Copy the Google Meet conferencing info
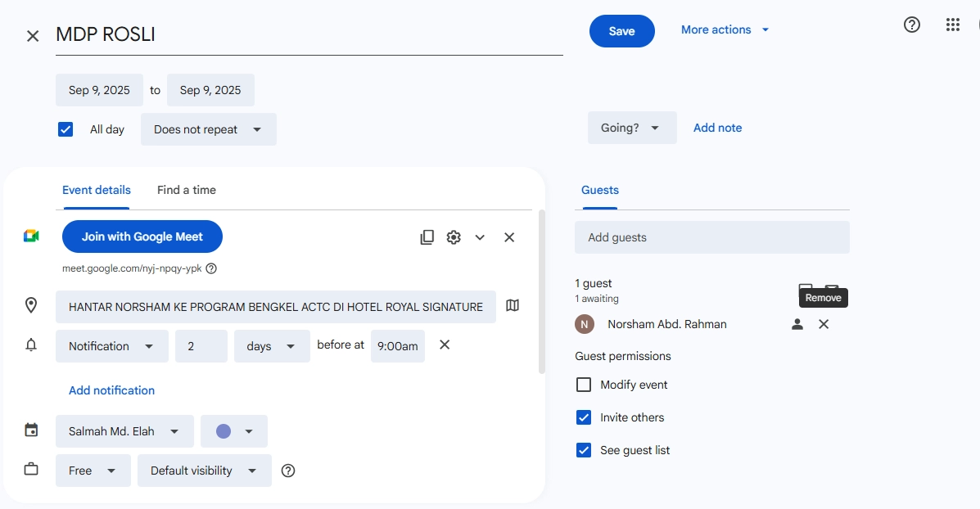This screenshot has width=980, height=509. pyautogui.click(x=427, y=237)
